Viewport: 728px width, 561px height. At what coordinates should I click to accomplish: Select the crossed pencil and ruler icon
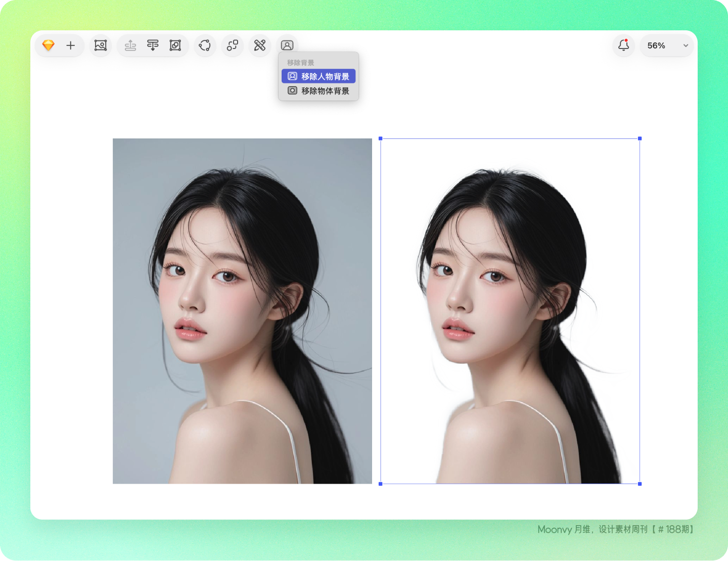click(260, 45)
